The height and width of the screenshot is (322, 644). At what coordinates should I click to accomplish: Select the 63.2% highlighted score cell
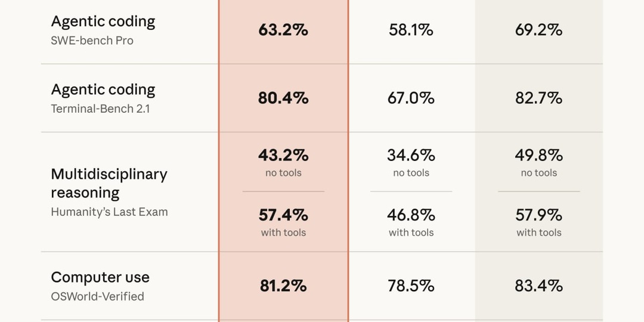(283, 30)
